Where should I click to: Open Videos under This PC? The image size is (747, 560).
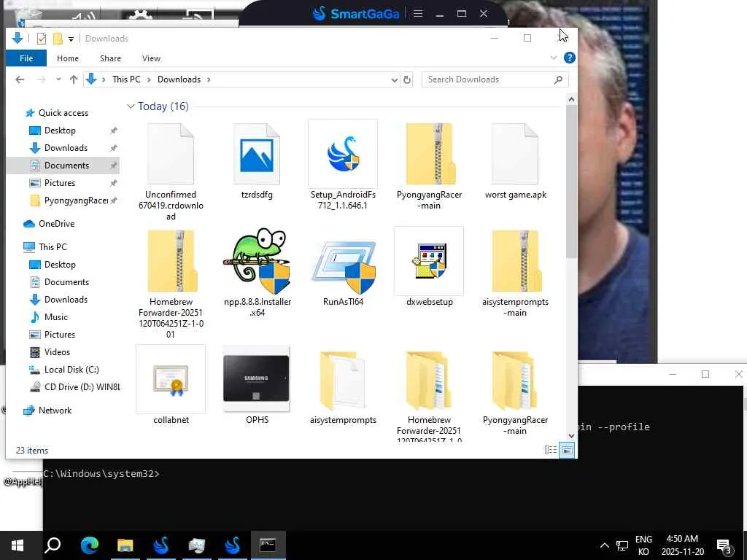pos(57,352)
